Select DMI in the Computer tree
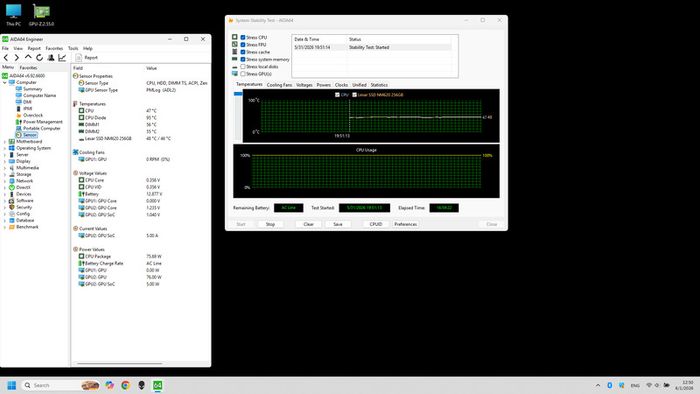Viewport: 700px width, 394px height. pos(27,102)
